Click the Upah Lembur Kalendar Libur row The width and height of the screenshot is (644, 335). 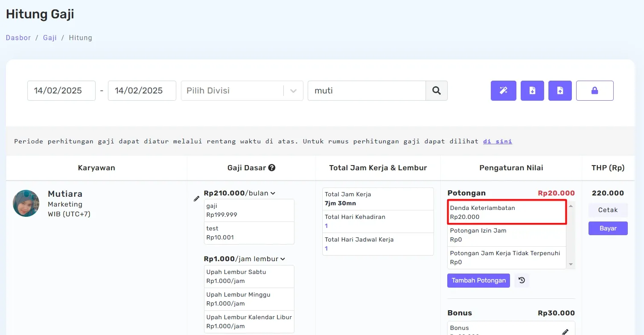pyautogui.click(x=249, y=322)
